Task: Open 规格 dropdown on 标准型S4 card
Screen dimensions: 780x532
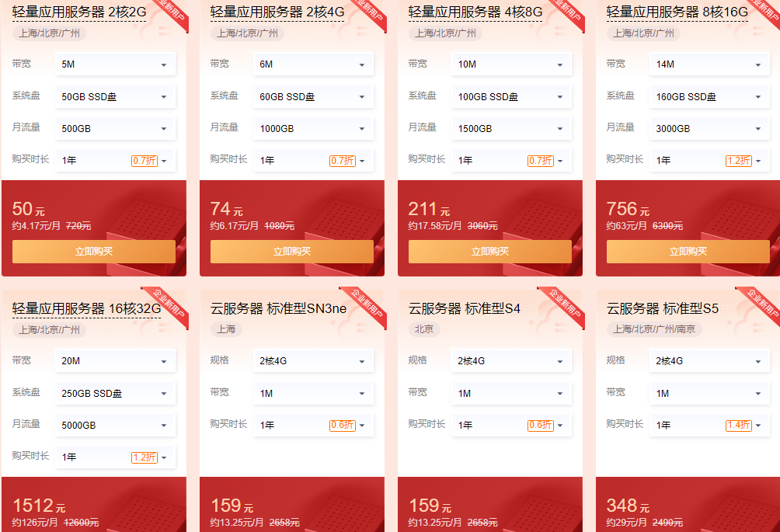Action: (x=511, y=361)
